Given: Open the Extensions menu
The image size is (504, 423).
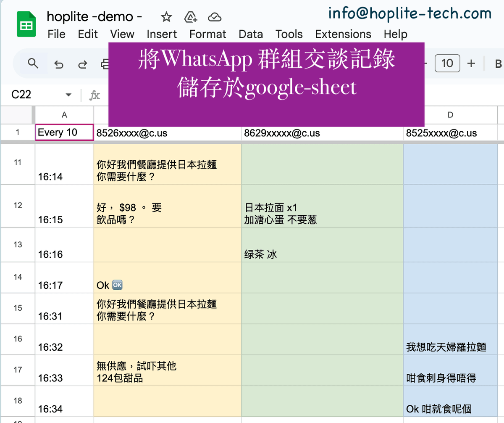Looking at the screenshot, I should click(x=343, y=34).
